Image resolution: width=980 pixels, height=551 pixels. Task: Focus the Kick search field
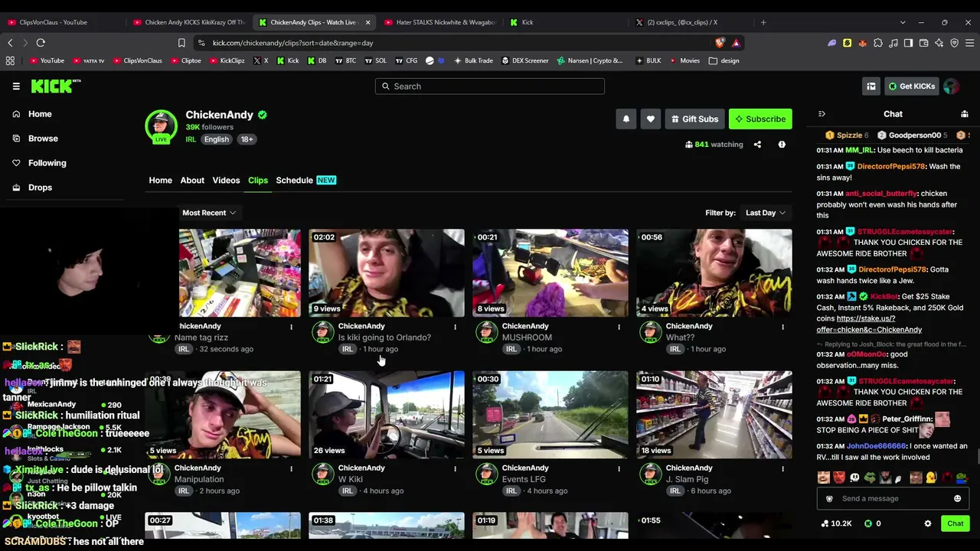[490, 86]
